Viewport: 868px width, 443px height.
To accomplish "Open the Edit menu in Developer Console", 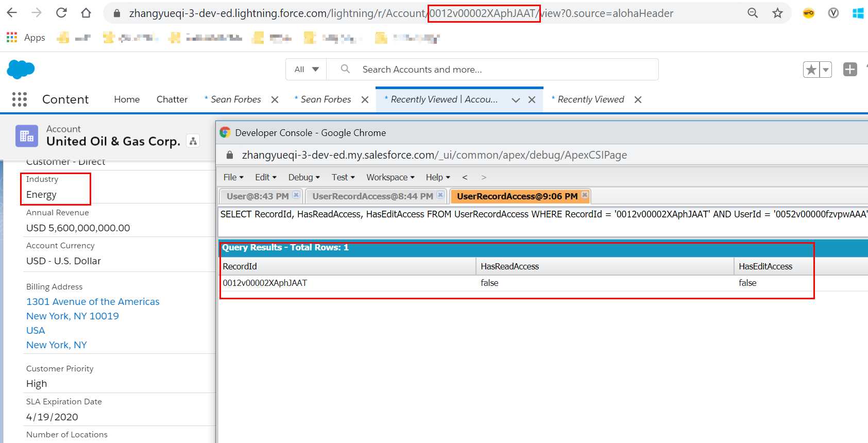I will (266, 177).
